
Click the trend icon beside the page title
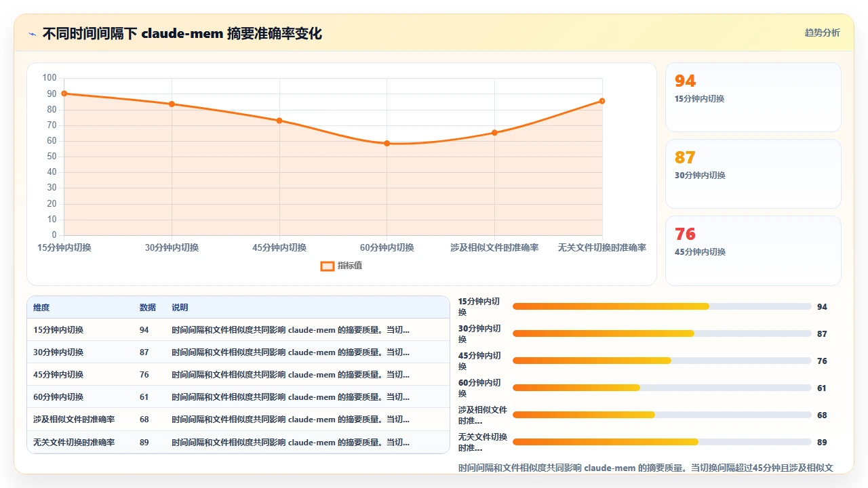[x=32, y=34]
